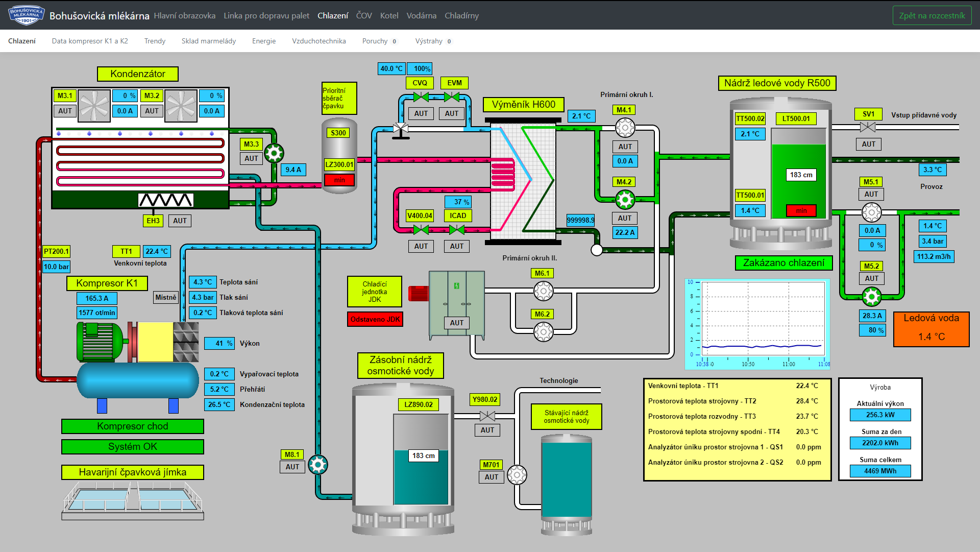
Task: Toggle AUT mode for fan M3.1
Action: click(65, 111)
